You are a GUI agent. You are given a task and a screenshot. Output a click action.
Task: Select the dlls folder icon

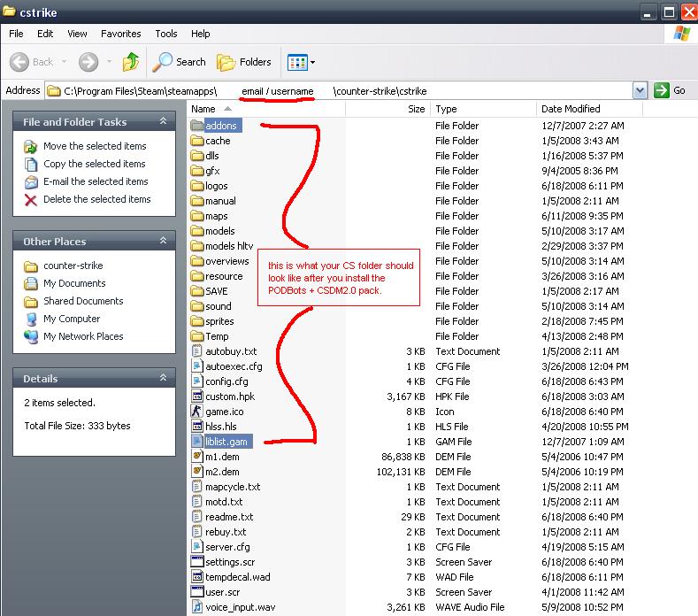click(x=196, y=156)
